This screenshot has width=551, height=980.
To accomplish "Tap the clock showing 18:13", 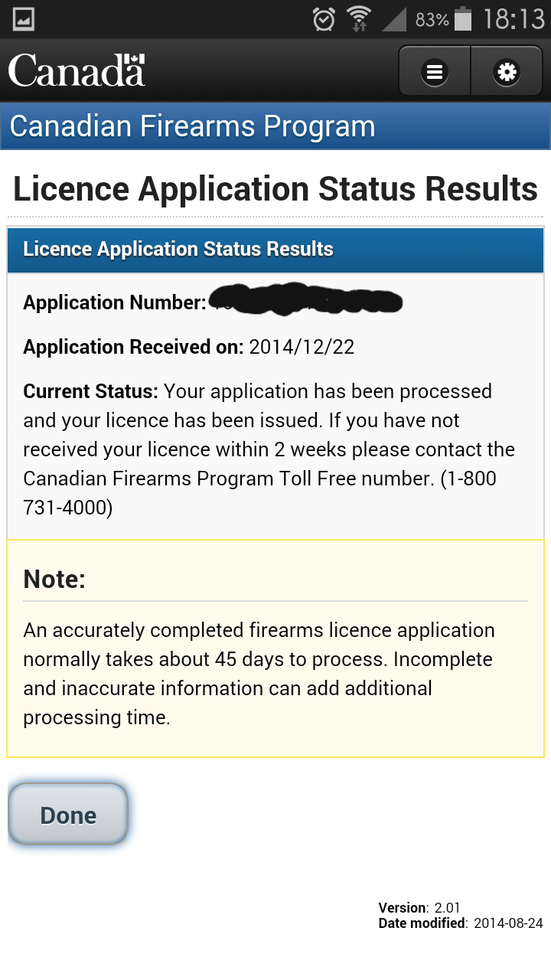I will [x=514, y=19].
